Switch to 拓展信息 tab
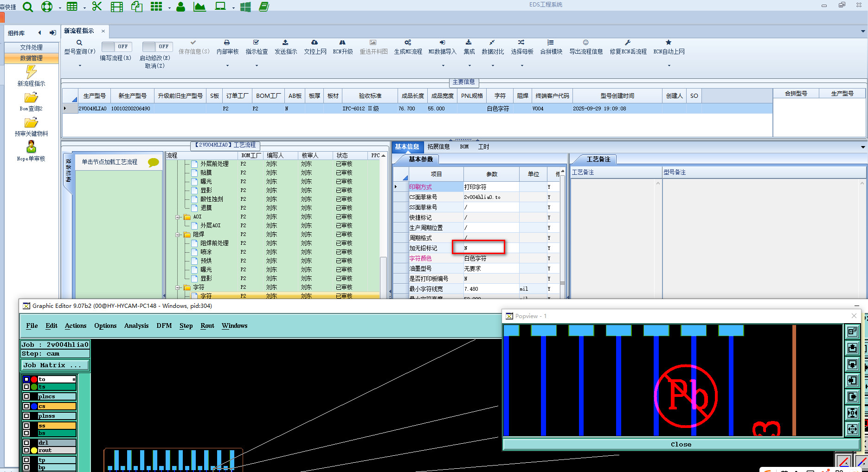 [438, 147]
